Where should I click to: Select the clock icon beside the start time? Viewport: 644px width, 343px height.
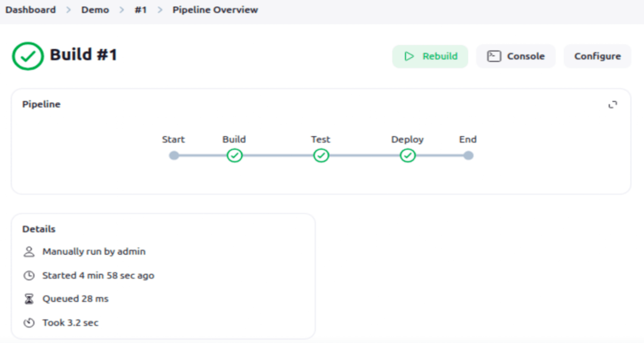(29, 275)
